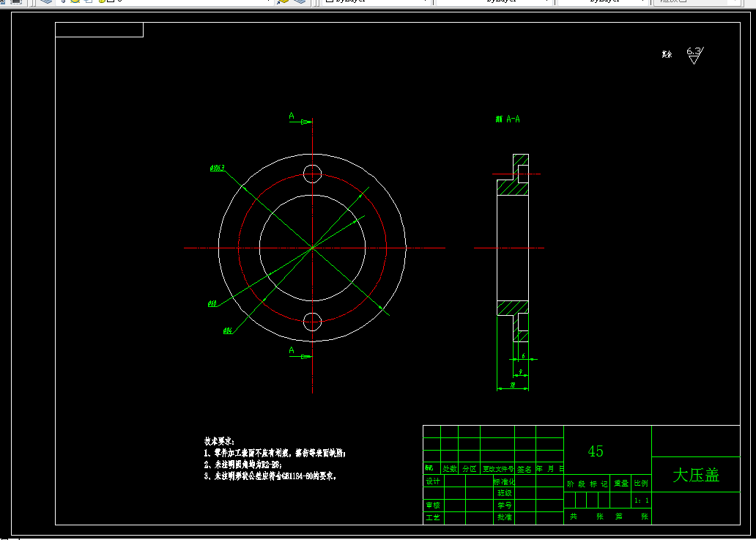Image resolution: width=756 pixels, height=540 pixels.
Task: Select the 标准化 title block label
Action: coord(504,481)
